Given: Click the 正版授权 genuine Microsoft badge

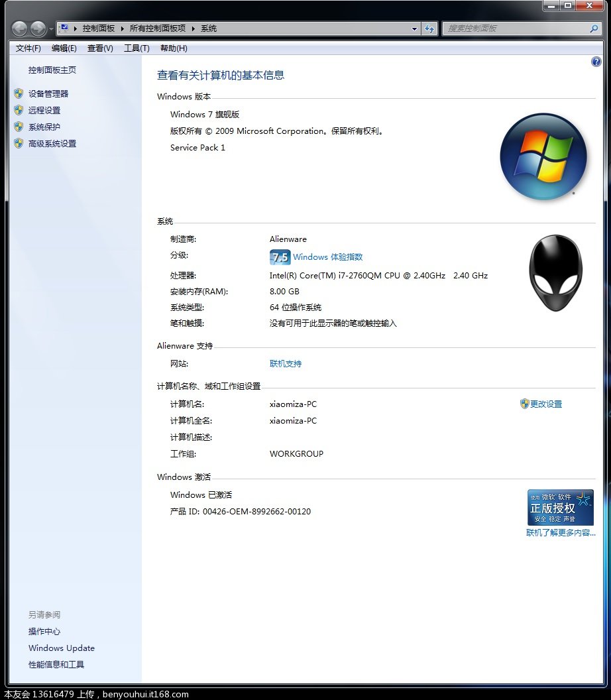Looking at the screenshot, I should [560, 508].
